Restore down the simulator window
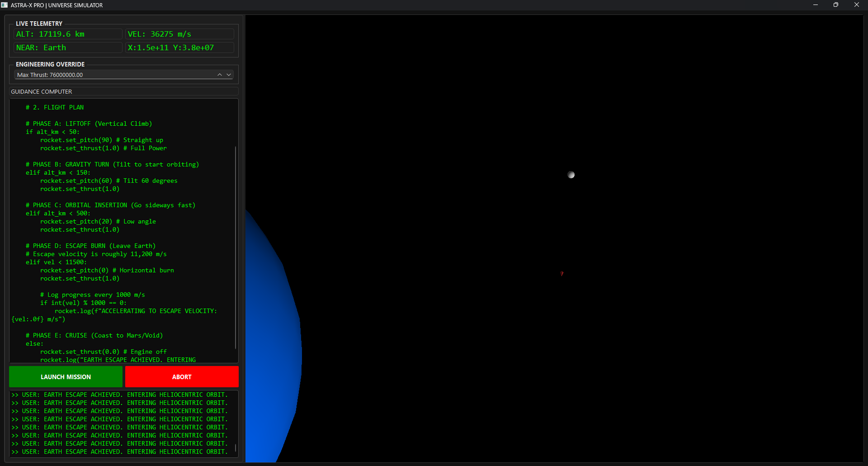Viewport: 868px width, 466px height. (x=836, y=5)
